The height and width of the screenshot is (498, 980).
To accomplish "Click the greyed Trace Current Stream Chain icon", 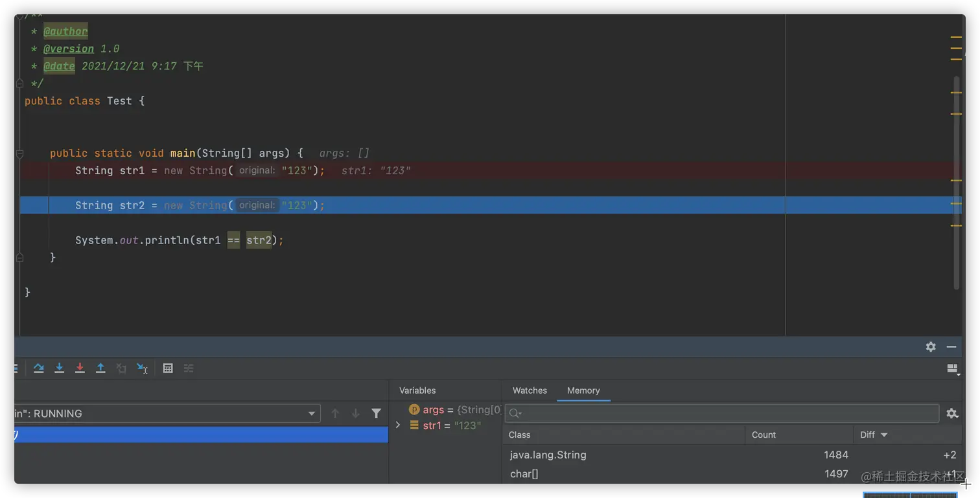I will coord(189,368).
